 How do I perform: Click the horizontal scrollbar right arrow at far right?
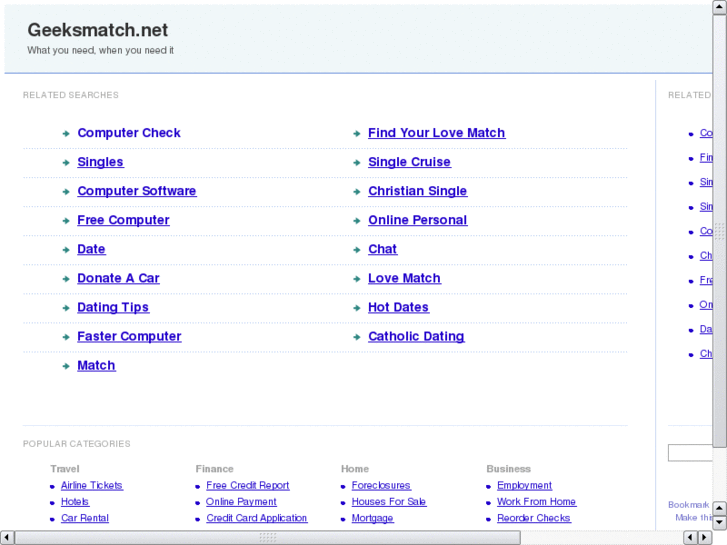tap(705, 538)
